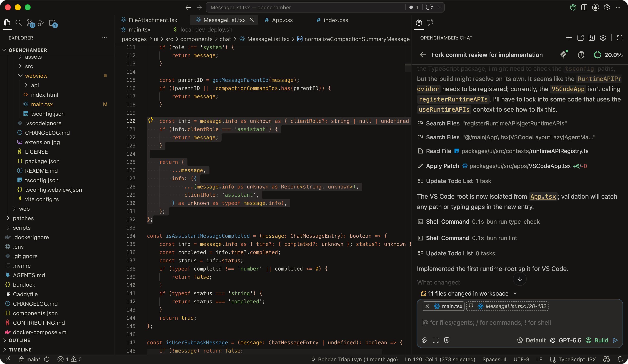Toggle the Build agent mode
This screenshot has width=628, height=364.
(597, 340)
